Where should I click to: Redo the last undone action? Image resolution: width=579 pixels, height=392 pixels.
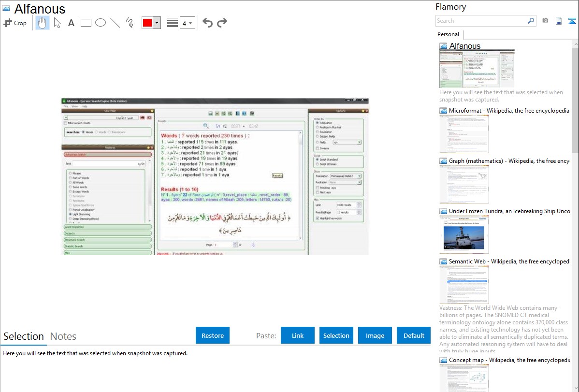[222, 23]
